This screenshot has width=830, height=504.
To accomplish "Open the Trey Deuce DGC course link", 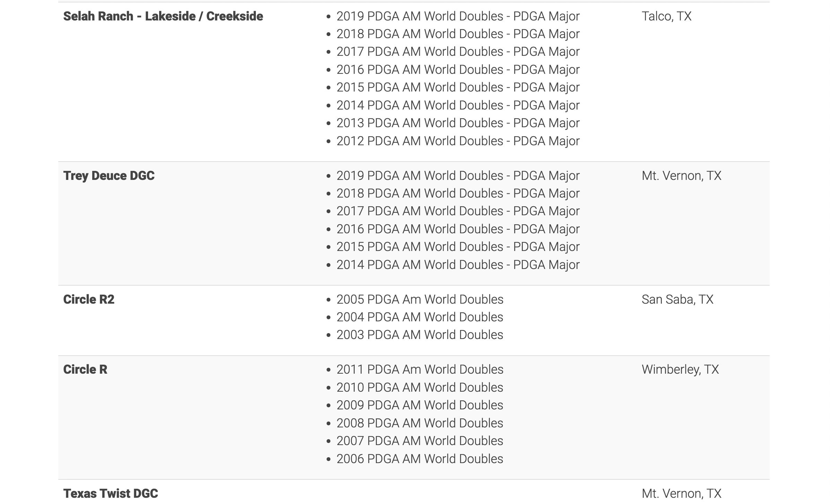I will 109,176.
